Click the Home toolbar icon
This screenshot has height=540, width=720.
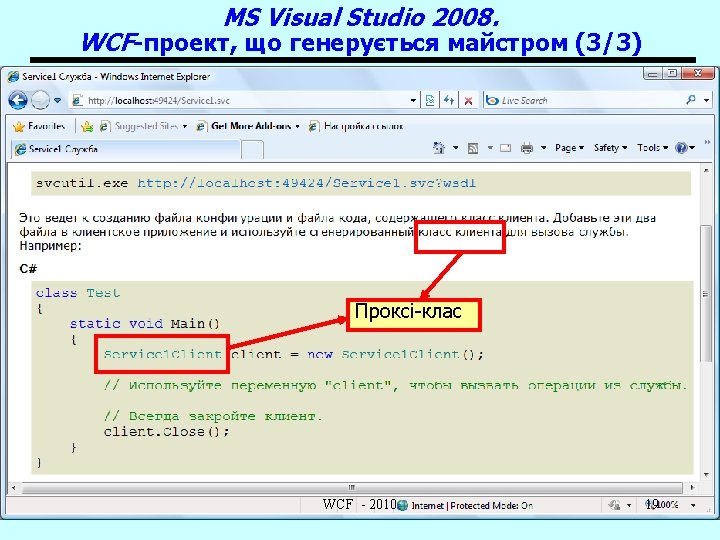439,148
